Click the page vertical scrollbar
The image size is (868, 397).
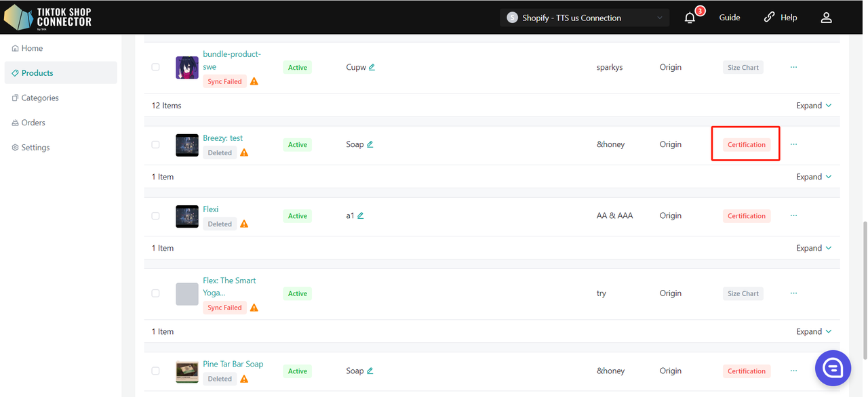[x=863, y=271]
